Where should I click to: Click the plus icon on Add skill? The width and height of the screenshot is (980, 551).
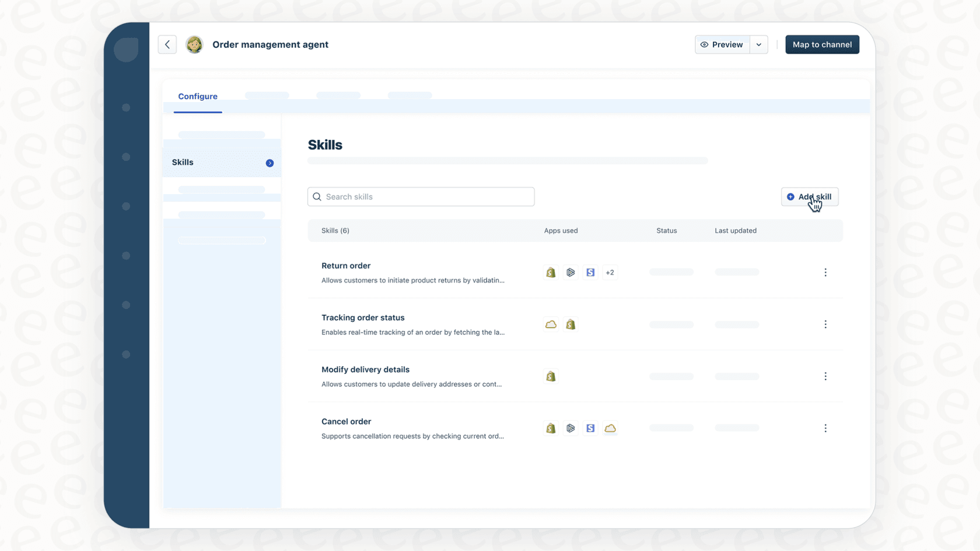790,196
